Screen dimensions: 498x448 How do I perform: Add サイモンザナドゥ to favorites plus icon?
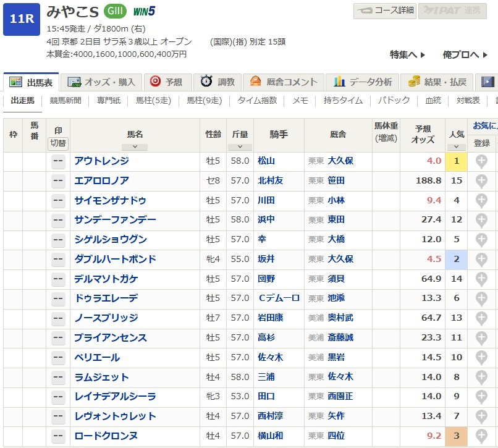point(481,200)
